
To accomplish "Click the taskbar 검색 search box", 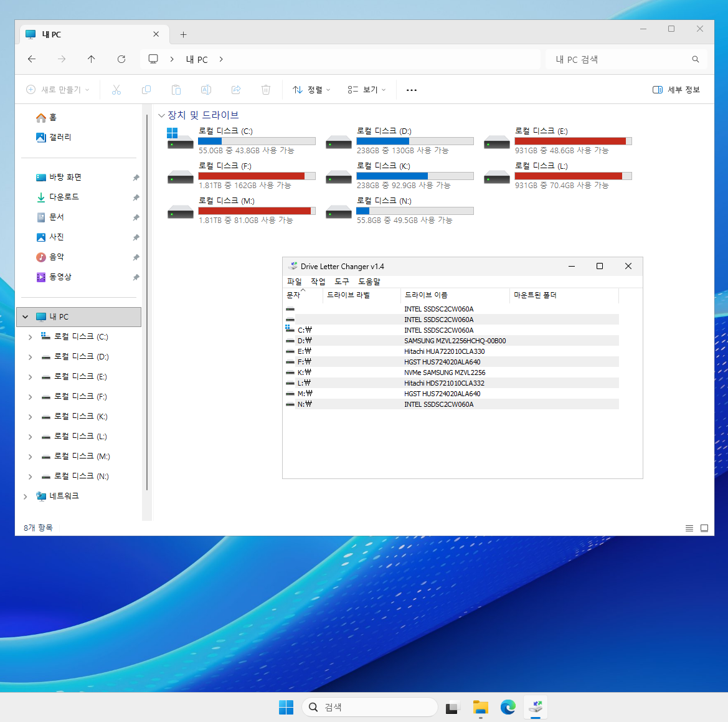I will tap(369, 707).
